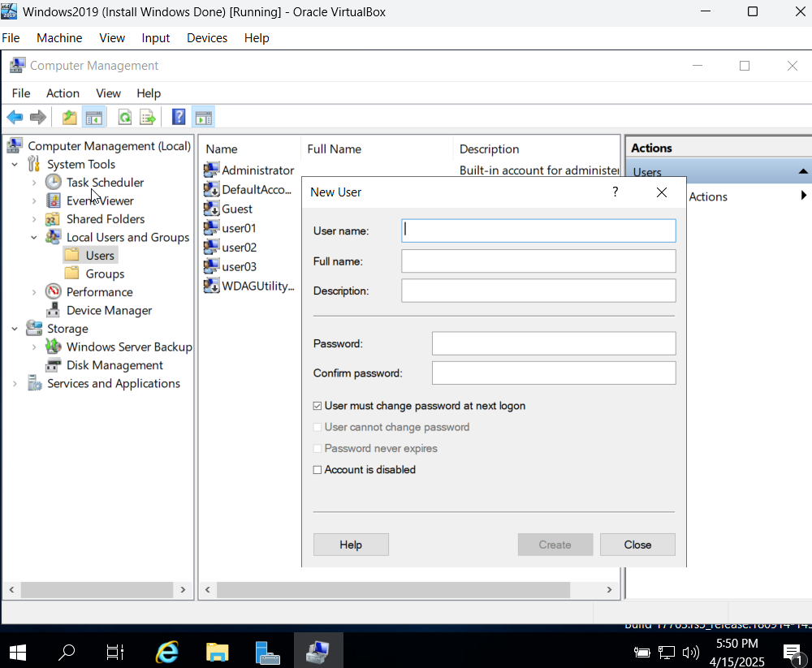This screenshot has height=668, width=812.
Task: Click the Full name input field
Action: 538,261
